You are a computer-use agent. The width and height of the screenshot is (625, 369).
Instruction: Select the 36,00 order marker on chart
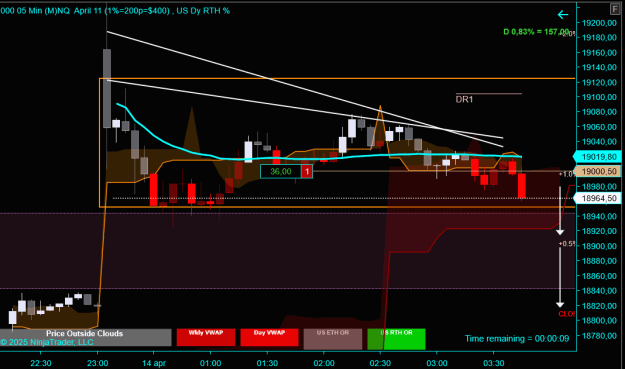tap(281, 171)
